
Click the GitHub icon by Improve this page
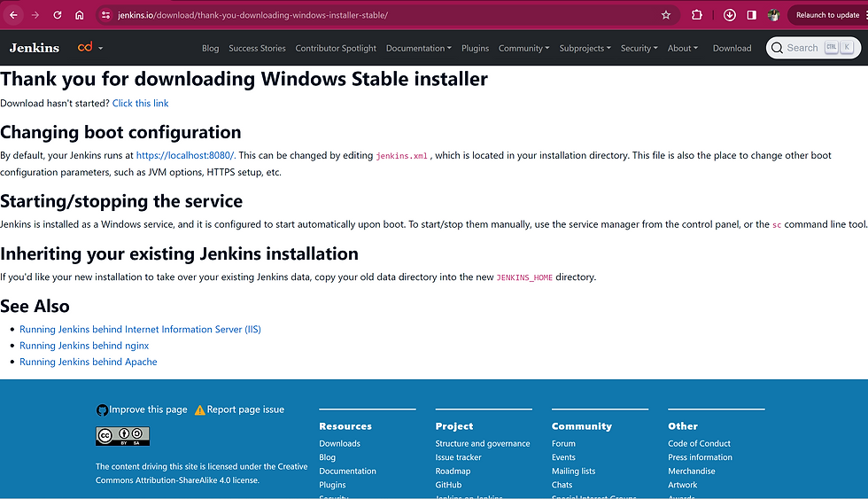[x=102, y=409]
